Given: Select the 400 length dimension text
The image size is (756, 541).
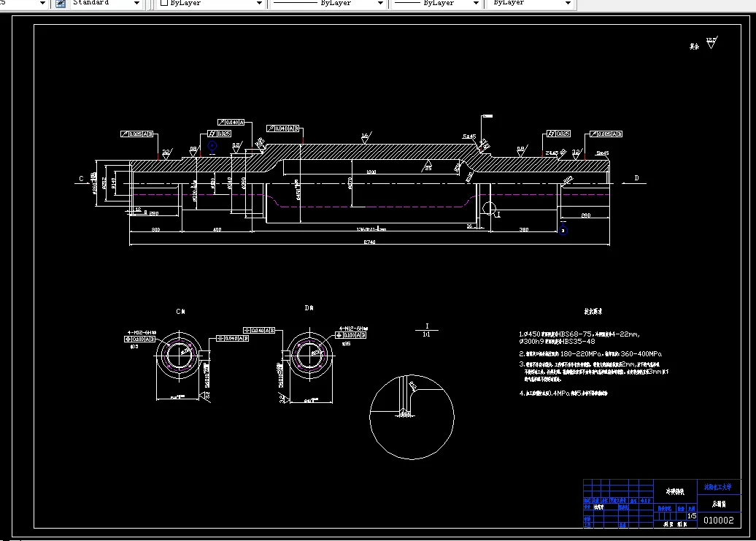Looking at the screenshot, I should [217, 229].
